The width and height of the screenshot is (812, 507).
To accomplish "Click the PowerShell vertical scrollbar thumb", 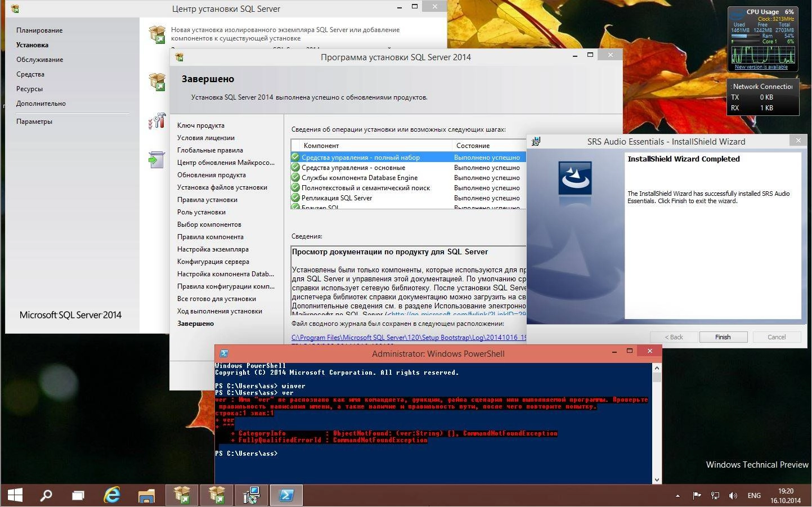I will [x=657, y=377].
